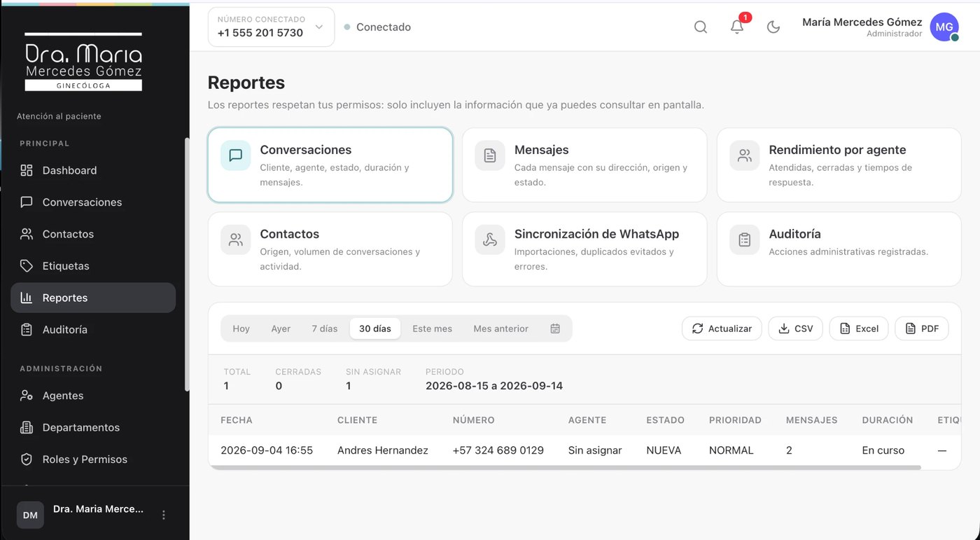Switch date filter to Mes anterior
Image resolution: width=980 pixels, height=540 pixels.
tap(501, 328)
